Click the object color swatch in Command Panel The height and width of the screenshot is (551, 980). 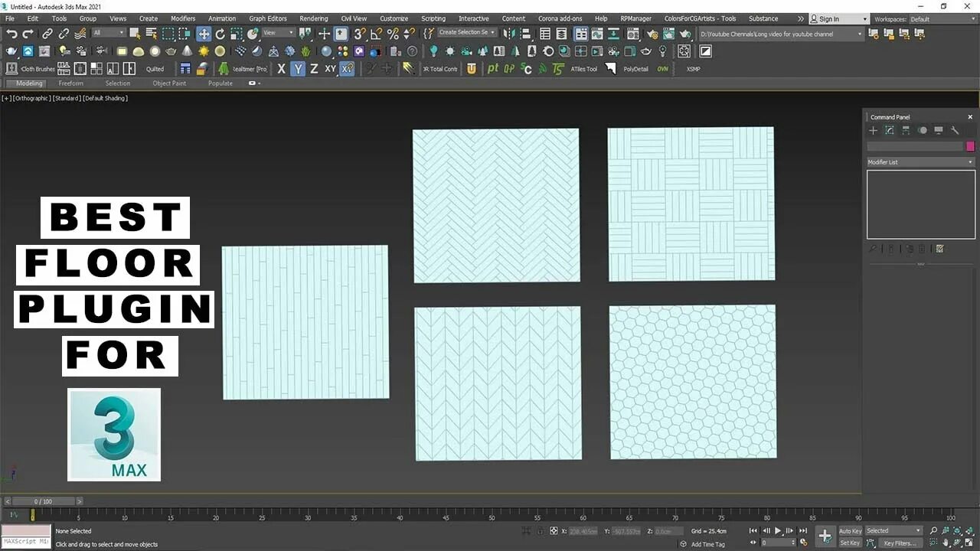pos(971,145)
